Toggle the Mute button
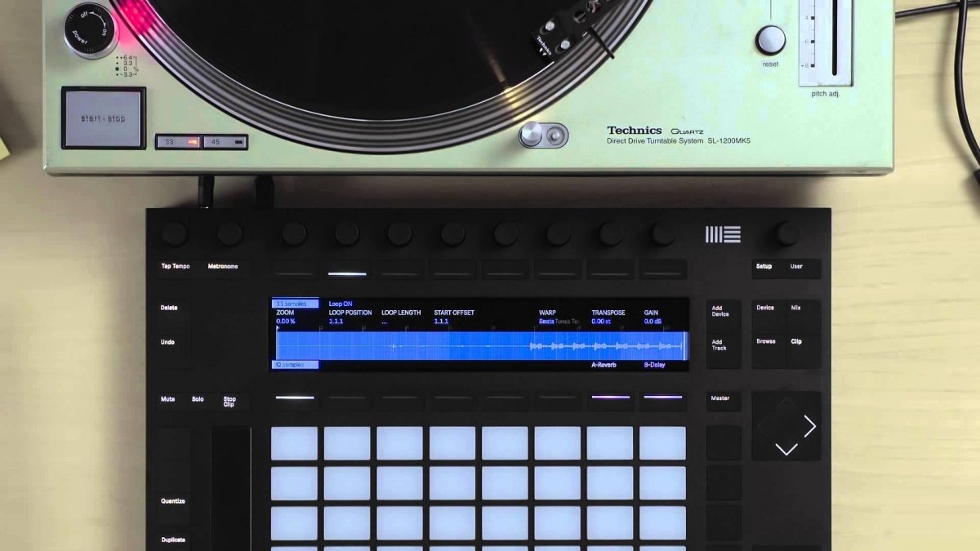980x551 pixels. [x=167, y=399]
